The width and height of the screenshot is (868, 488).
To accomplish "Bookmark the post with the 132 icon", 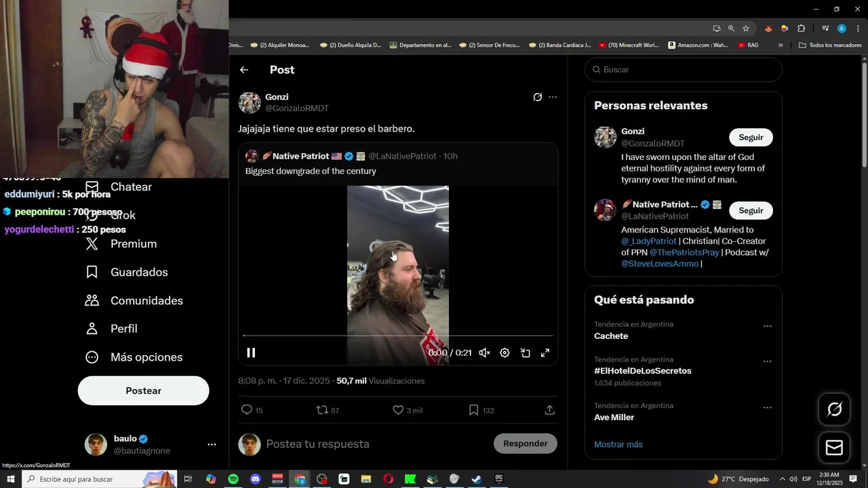I will point(481,410).
